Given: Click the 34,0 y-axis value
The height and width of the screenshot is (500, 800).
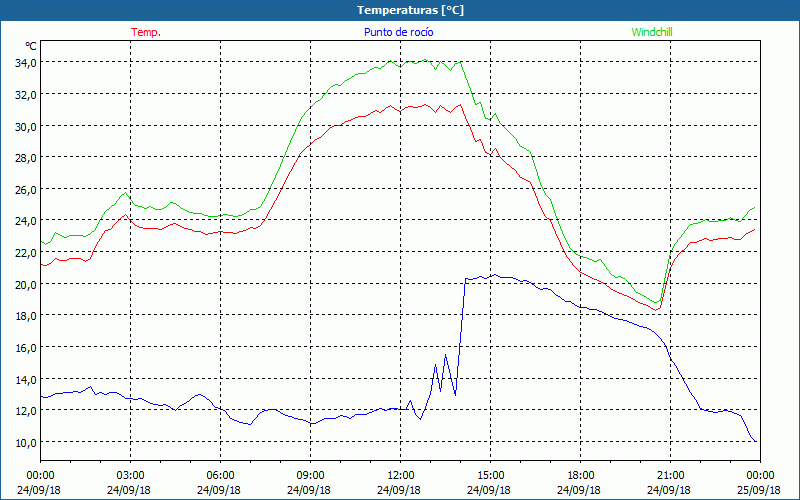Looking at the screenshot, I should coord(25,63).
